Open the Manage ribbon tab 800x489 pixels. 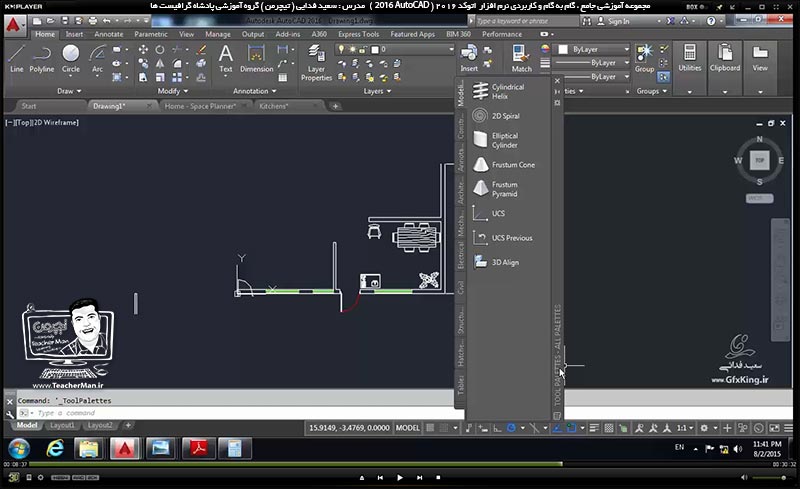coord(218,34)
